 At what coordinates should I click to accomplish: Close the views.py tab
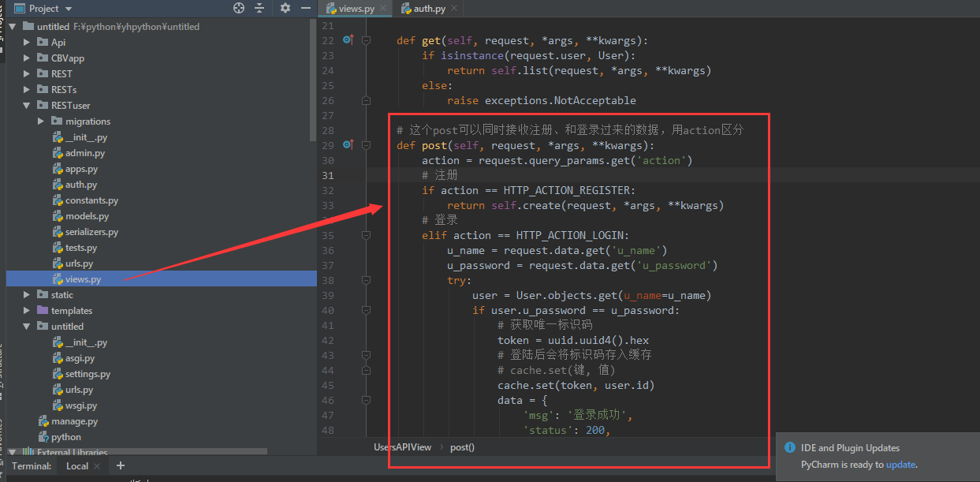pyautogui.click(x=382, y=9)
